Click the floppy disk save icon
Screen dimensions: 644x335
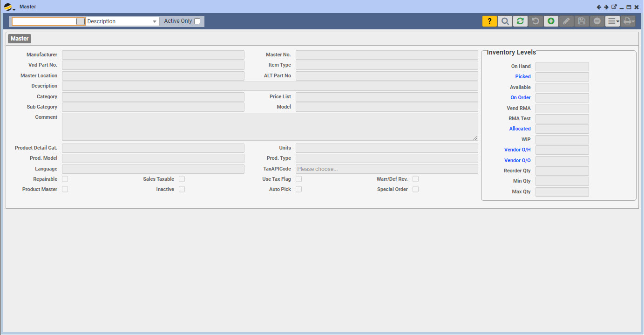pyautogui.click(x=582, y=21)
